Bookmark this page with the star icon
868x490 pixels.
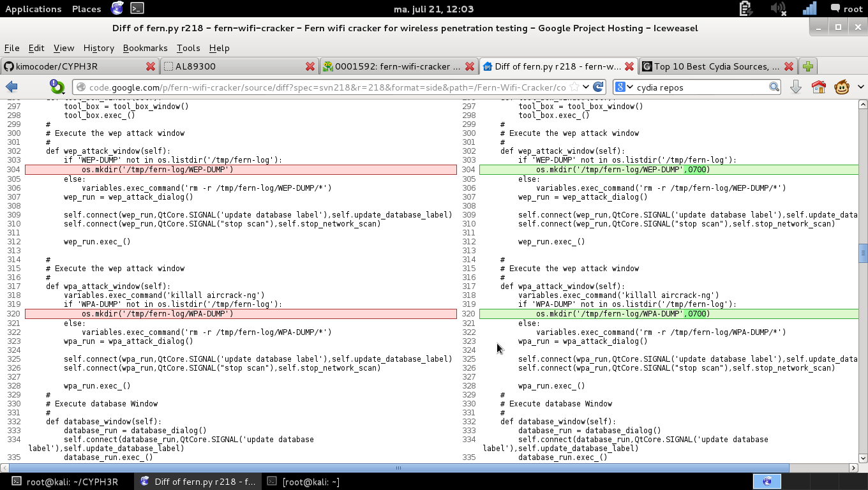click(x=574, y=87)
